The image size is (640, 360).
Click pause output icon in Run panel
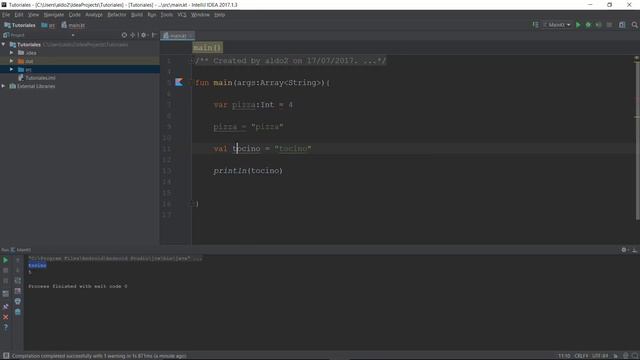pyautogui.click(x=5, y=281)
